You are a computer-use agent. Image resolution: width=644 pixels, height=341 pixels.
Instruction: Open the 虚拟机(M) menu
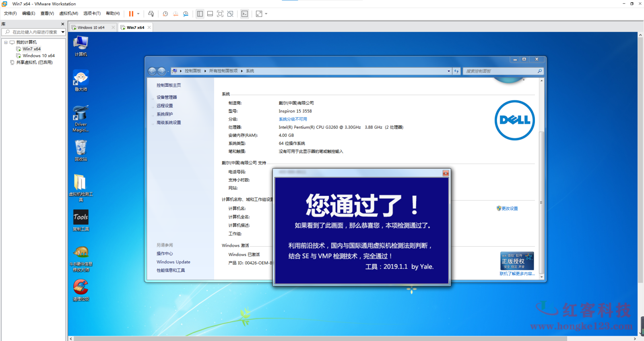(69, 13)
